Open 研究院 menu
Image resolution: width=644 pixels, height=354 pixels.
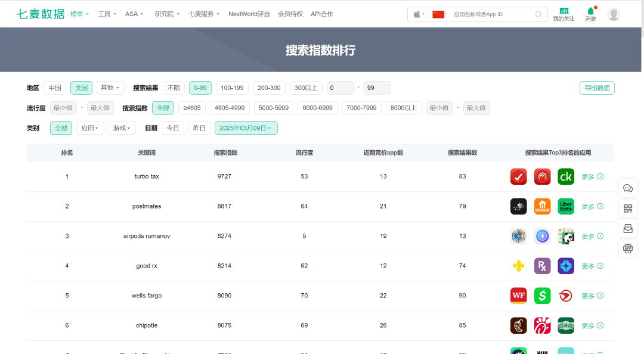pos(167,14)
